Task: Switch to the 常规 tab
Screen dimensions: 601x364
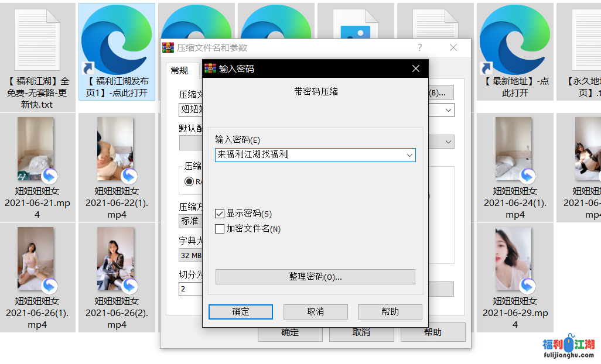Action: point(179,71)
